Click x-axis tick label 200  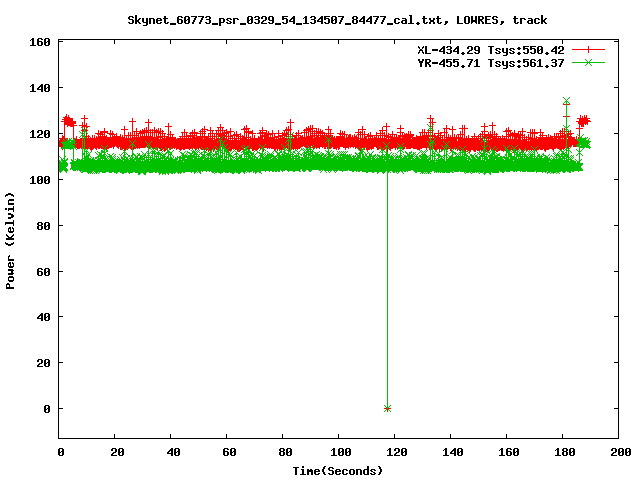click(x=620, y=452)
